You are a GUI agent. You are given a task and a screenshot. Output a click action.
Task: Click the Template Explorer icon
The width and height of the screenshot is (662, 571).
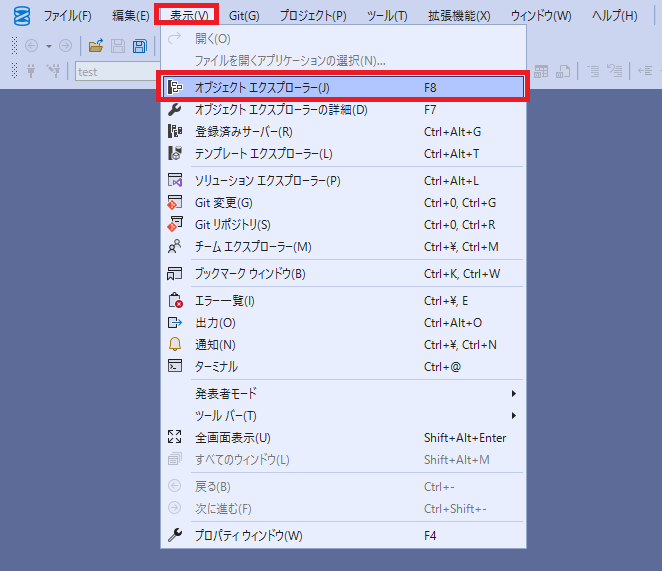(x=175, y=154)
